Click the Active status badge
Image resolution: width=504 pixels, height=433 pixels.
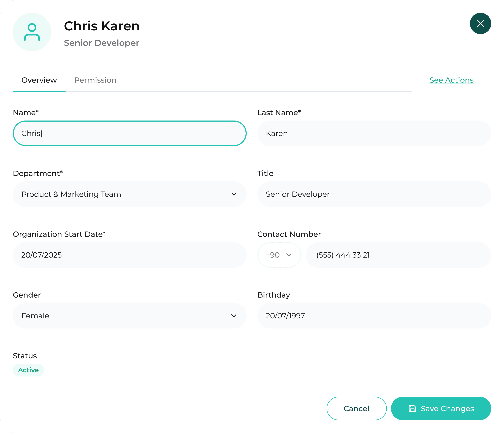click(x=28, y=370)
